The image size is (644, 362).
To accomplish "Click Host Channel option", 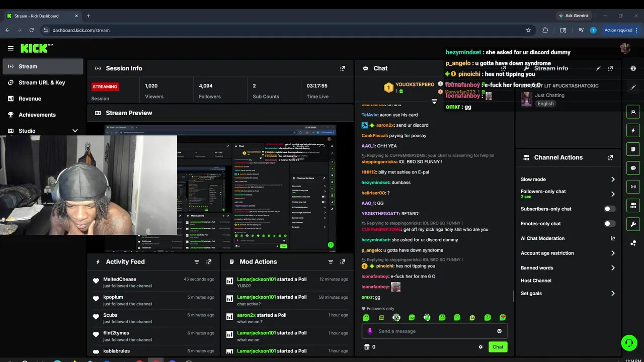I will [x=536, y=281].
